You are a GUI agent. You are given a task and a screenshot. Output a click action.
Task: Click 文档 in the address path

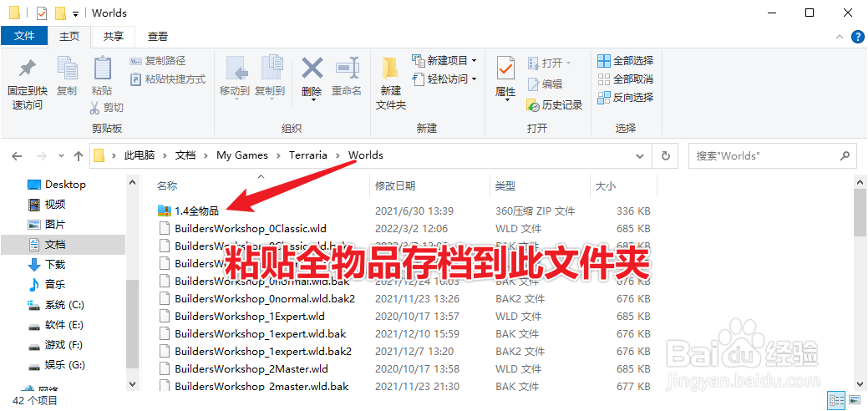[185, 155]
